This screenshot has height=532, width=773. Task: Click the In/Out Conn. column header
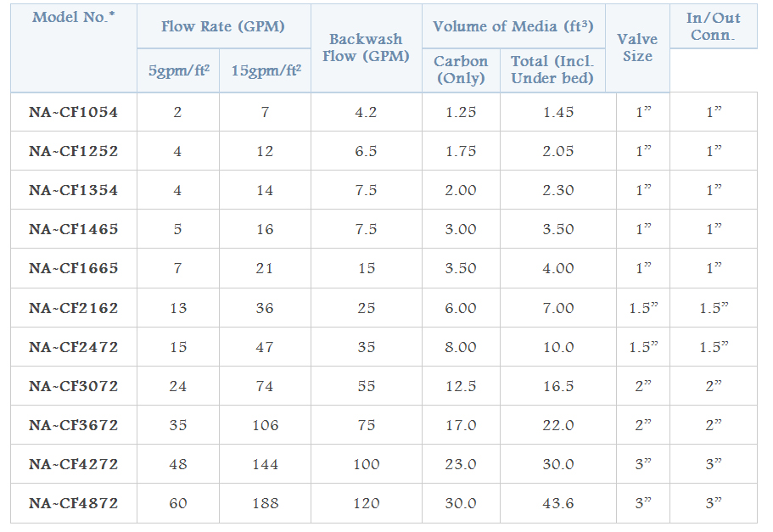(713, 26)
